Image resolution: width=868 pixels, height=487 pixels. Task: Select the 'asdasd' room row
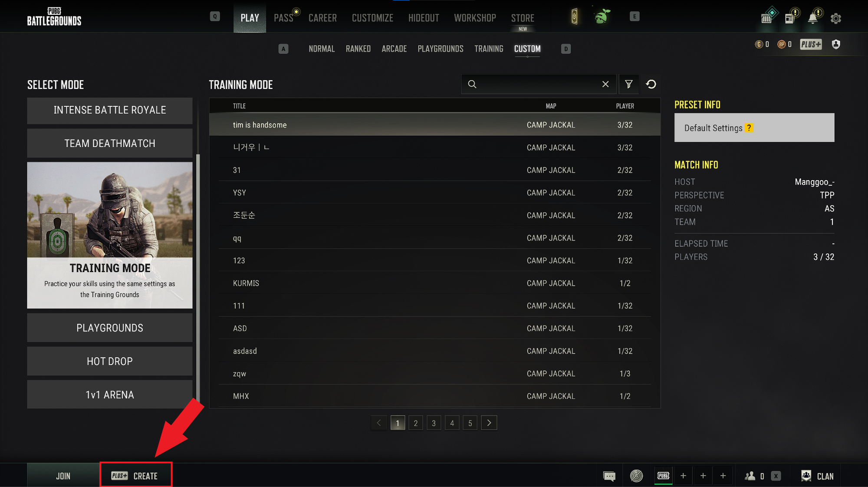click(x=435, y=351)
